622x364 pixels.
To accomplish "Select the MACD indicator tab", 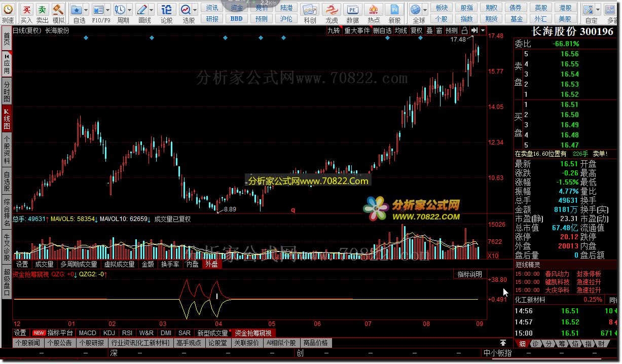I will pos(87,333).
